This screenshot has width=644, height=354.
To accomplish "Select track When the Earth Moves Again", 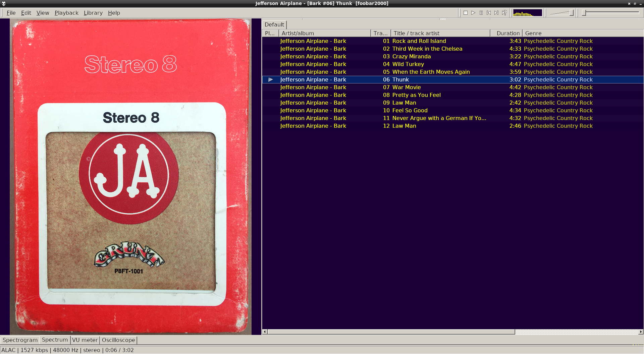I will [x=453, y=72].
